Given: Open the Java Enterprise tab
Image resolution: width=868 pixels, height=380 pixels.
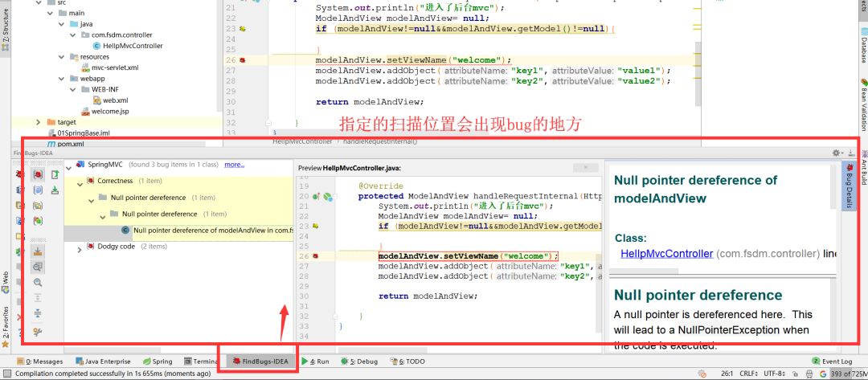Looking at the screenshot, I should (x=104, y=362).
